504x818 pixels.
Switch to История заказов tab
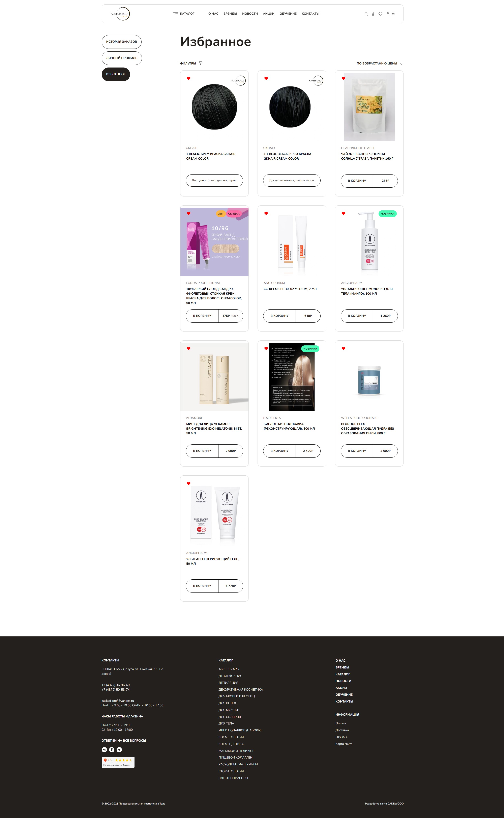(122, 42)
